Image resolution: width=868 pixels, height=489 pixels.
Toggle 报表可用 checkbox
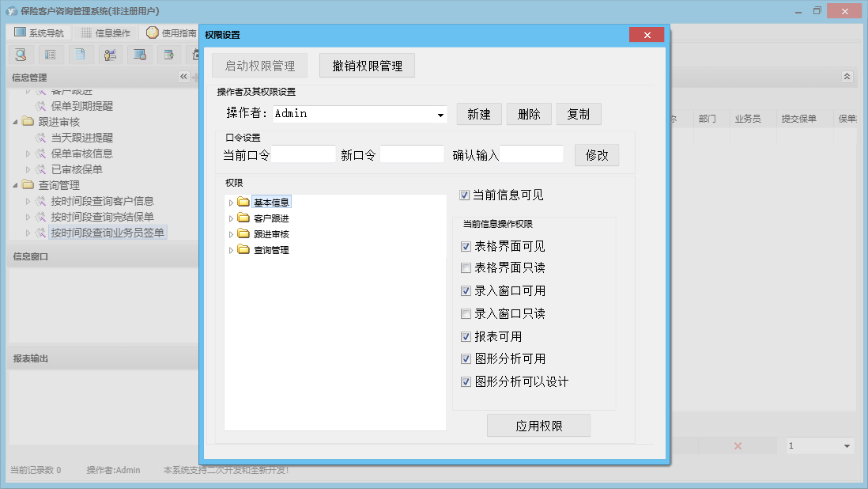pos(466,337)
